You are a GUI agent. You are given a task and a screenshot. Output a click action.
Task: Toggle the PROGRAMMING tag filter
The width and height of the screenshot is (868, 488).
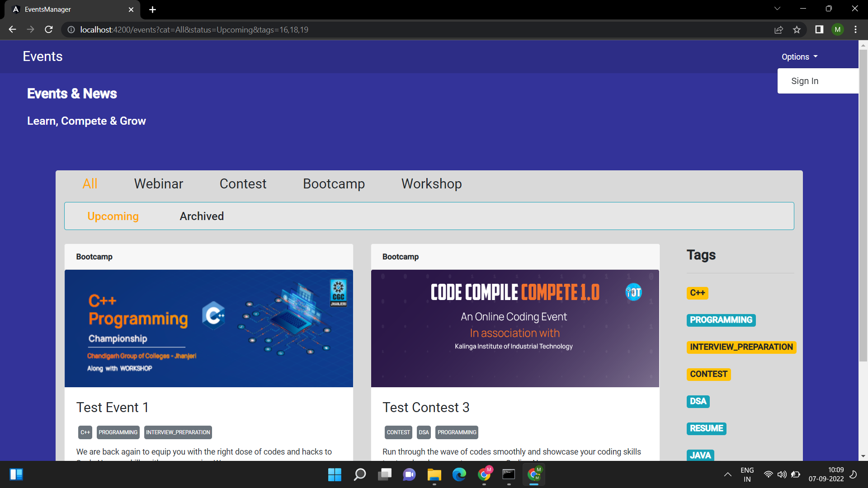(x=721, y=320)
